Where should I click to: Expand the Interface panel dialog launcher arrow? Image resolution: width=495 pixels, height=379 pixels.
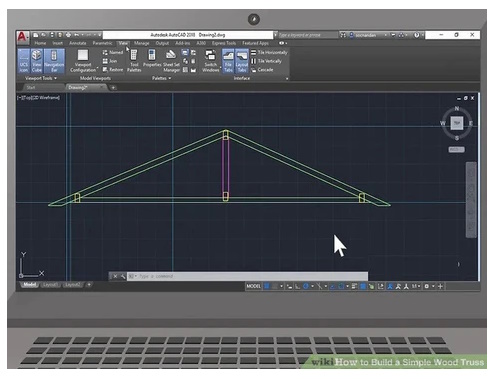[x=287, y=79]
